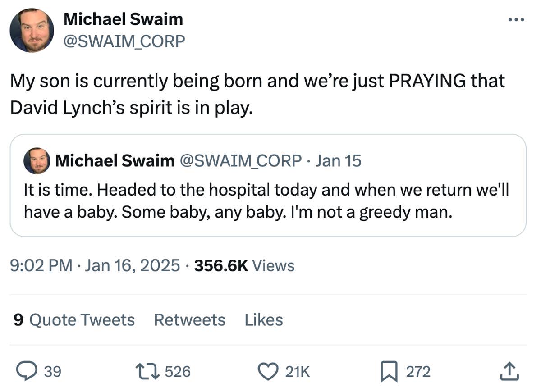This screenshot has height=392, width=541.
Task: Open the three-dot more options menu
Action: pyautogui.click(x=516, y=20)
